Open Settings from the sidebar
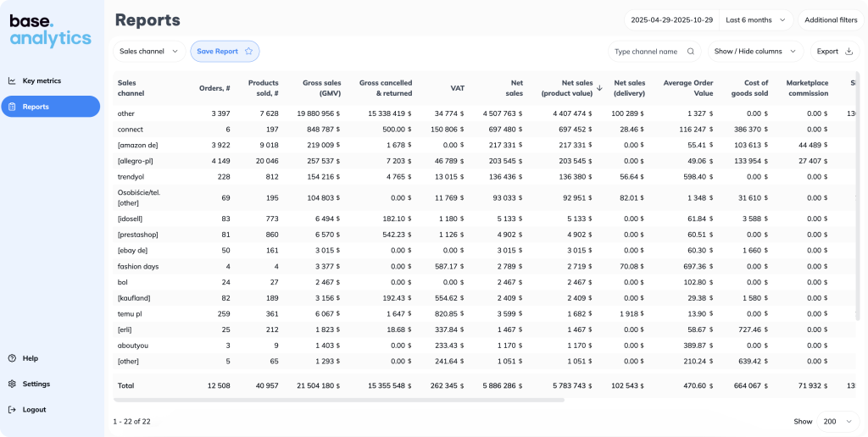Viewport: 868px width, 437px height. click(36, 384)
